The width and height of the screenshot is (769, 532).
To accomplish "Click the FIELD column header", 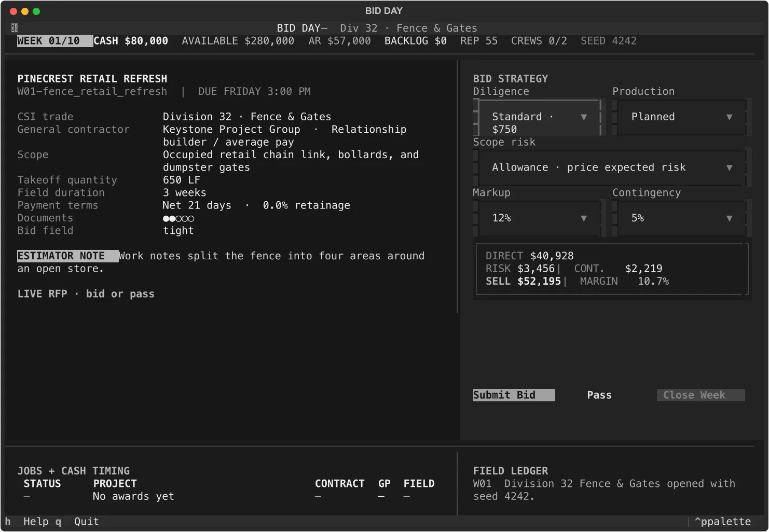I will click(x=419, y=484).
